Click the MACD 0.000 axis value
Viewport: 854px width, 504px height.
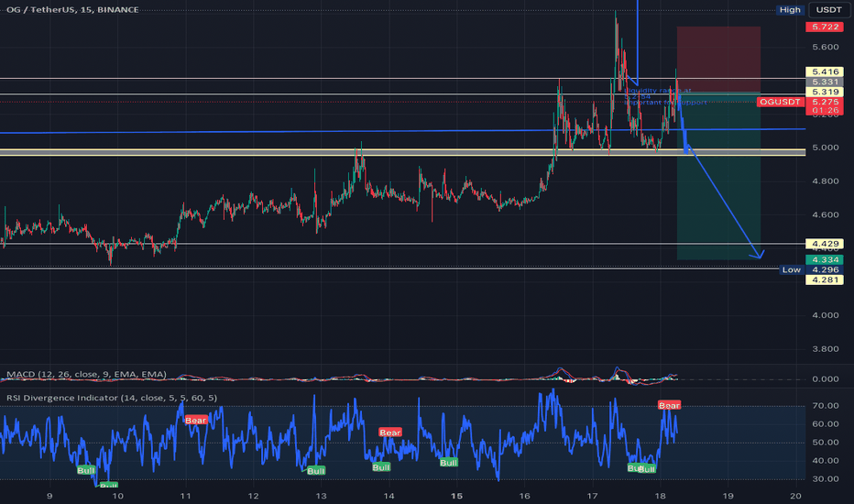(x=825, y=379)
